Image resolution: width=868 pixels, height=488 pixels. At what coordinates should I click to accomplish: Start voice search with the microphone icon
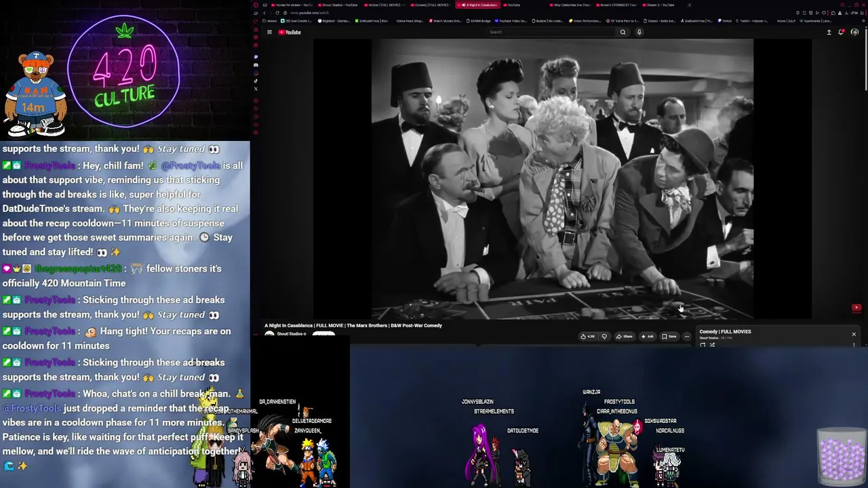[x=639, y=32]
